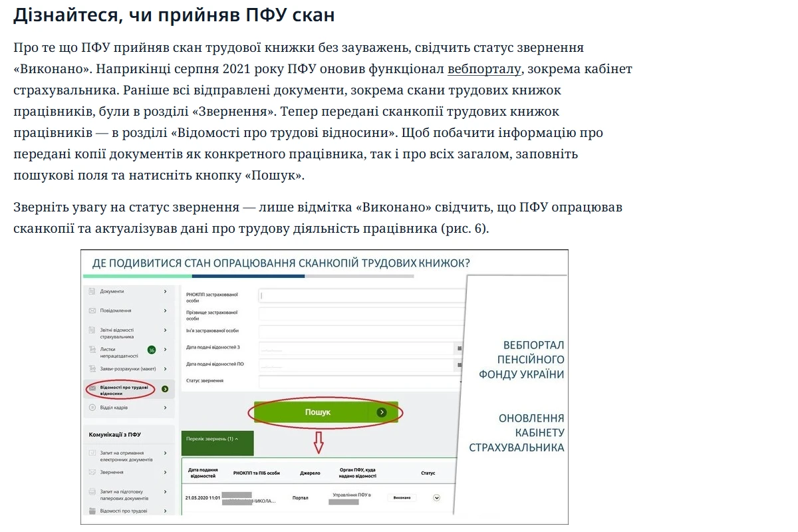Expand Запит на отримання електронних документів chevron
The height and width of the screenshot is (532, 798).
point(165,454)
